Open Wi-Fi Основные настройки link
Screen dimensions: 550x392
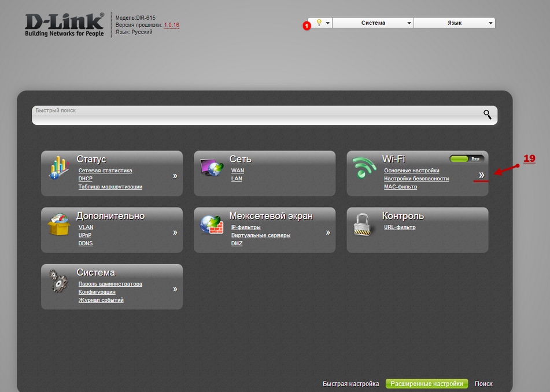click(x=411, y=171)
